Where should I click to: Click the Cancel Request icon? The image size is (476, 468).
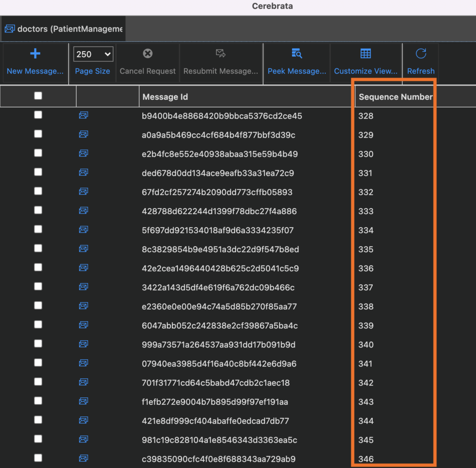[x=147, y=54]
